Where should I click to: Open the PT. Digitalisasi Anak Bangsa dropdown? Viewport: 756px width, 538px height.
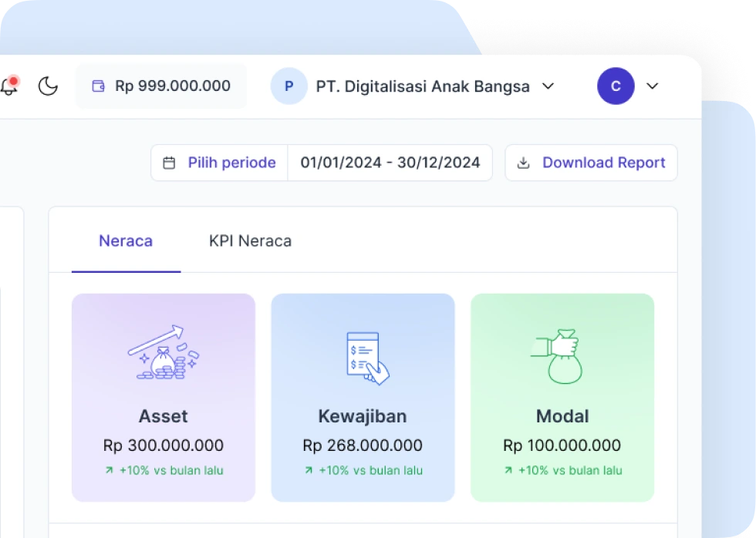click(x=548, y=86)
